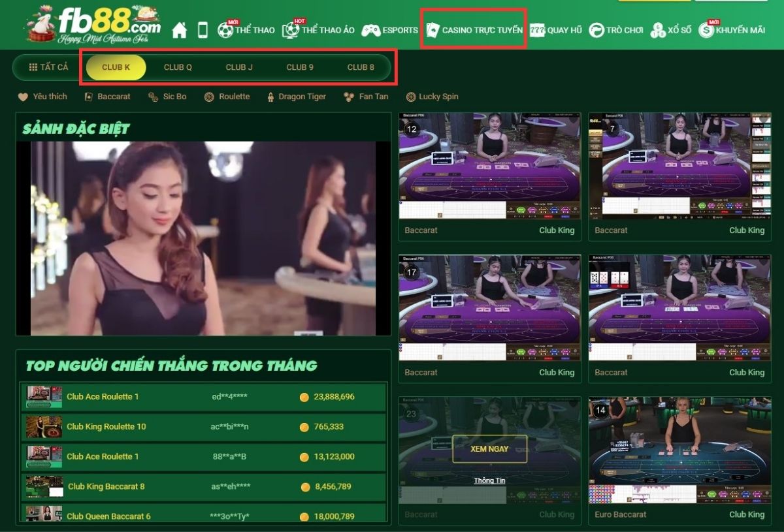The width and height of the screenshot is (784, 532).
Task: Switch to the Club Q tab
Action: click(178, 67)
